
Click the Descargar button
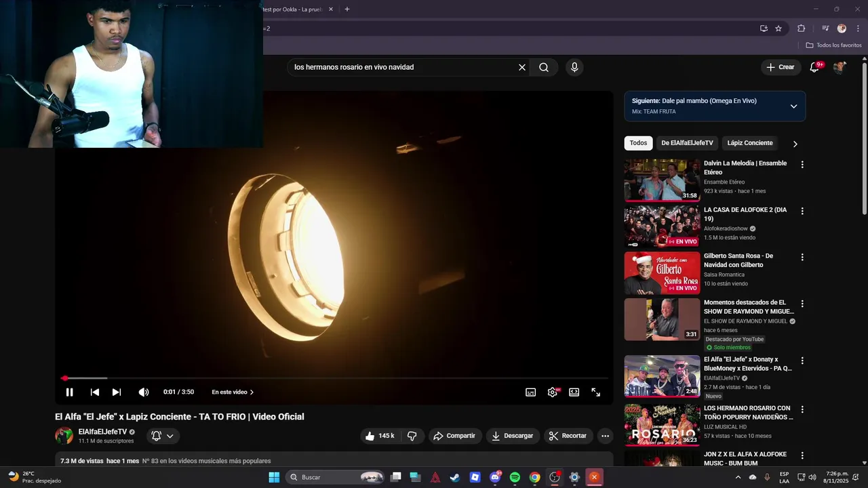click(x=512, y=436)
